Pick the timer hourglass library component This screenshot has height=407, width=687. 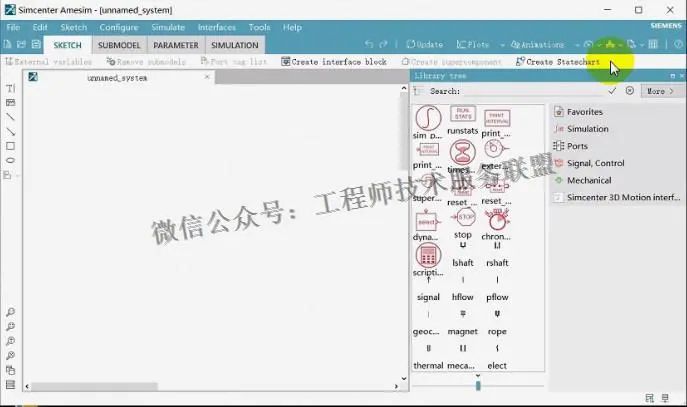point(462,156)
